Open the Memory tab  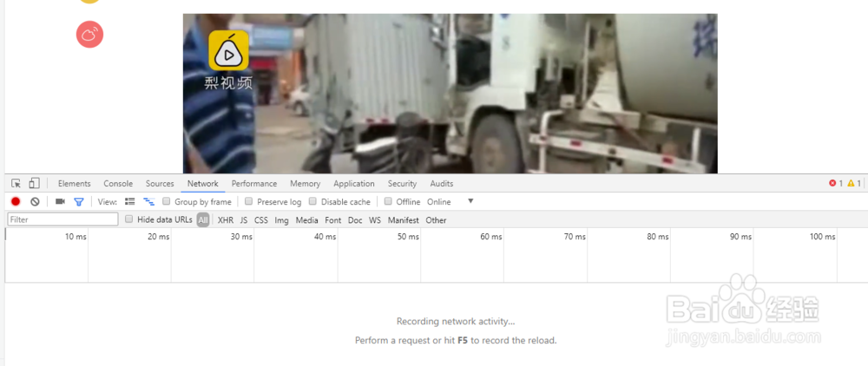click(305, 184)
